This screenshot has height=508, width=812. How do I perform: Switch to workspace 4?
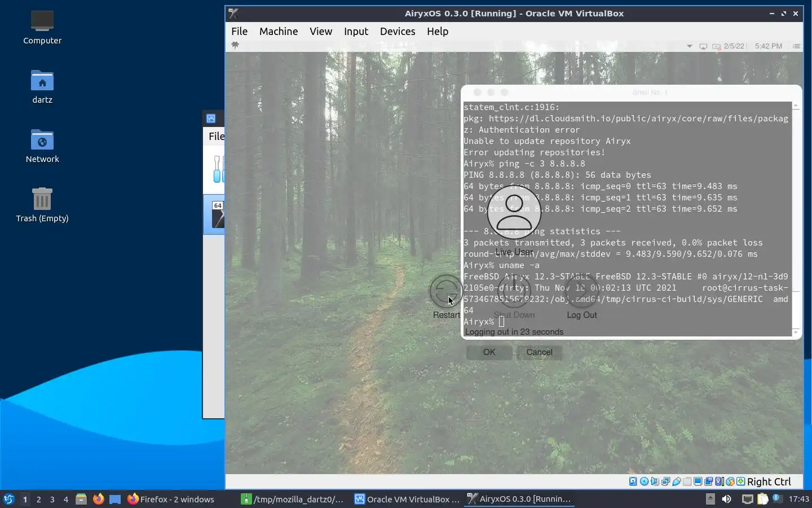65,499
